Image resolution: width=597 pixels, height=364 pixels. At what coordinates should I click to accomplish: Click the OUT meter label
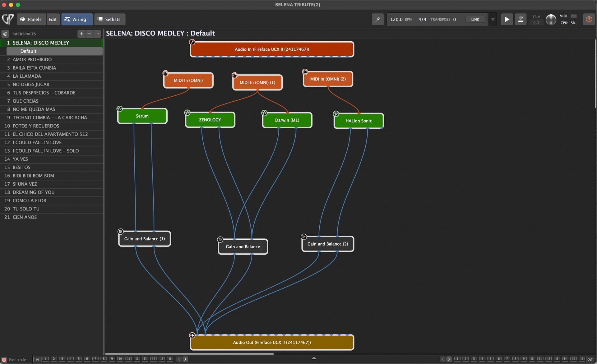[590, 359]
